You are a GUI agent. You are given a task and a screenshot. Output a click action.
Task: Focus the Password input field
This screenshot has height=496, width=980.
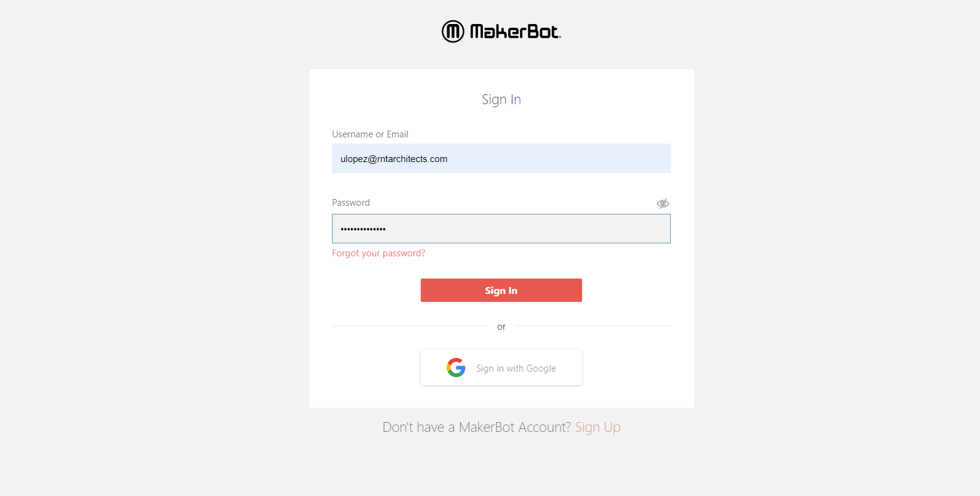coord(501,229)
